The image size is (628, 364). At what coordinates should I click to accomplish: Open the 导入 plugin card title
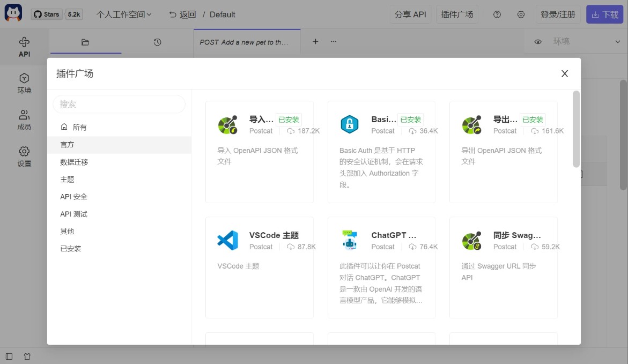click(261, 120)
